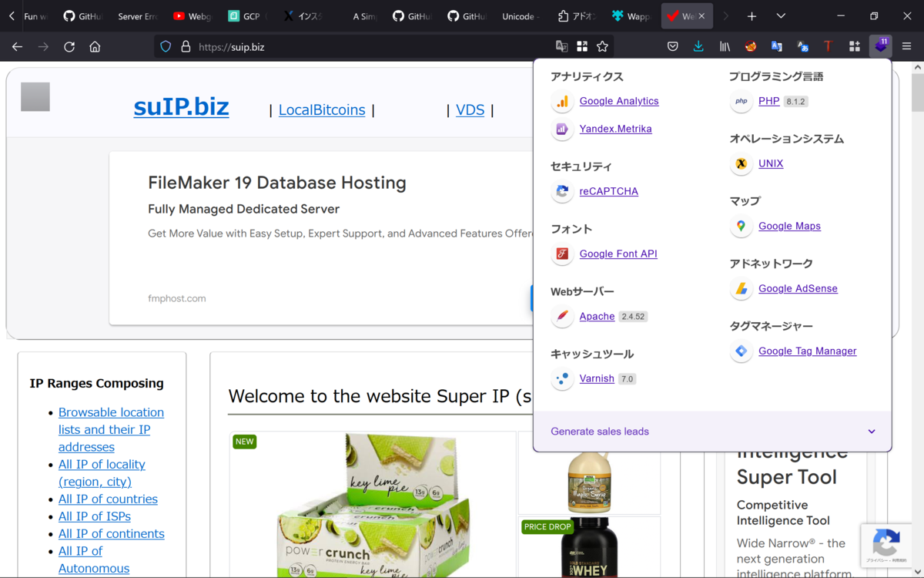924x578 pixels.
Task: List all tabs dropdown arrow
Action: pyautogui.click(x=781, y=16)
